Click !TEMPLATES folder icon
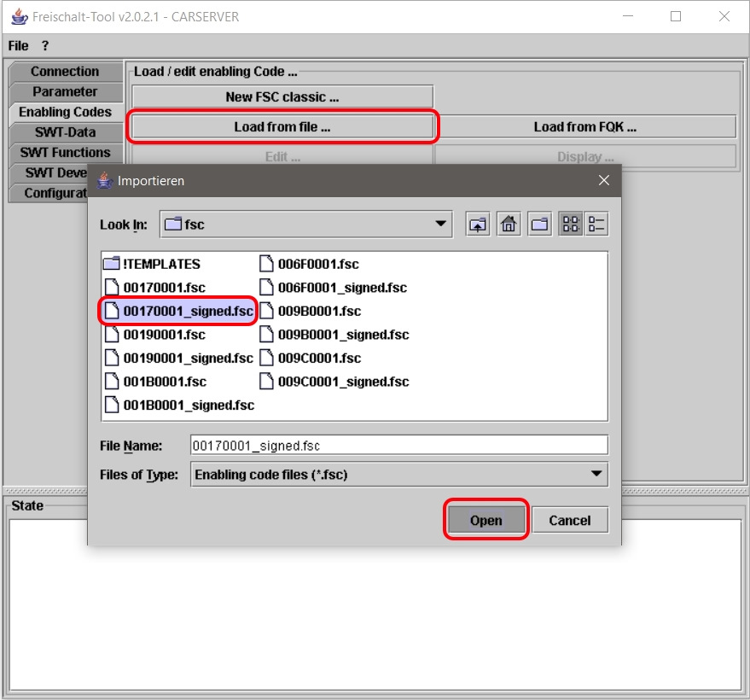 [112, 264]
